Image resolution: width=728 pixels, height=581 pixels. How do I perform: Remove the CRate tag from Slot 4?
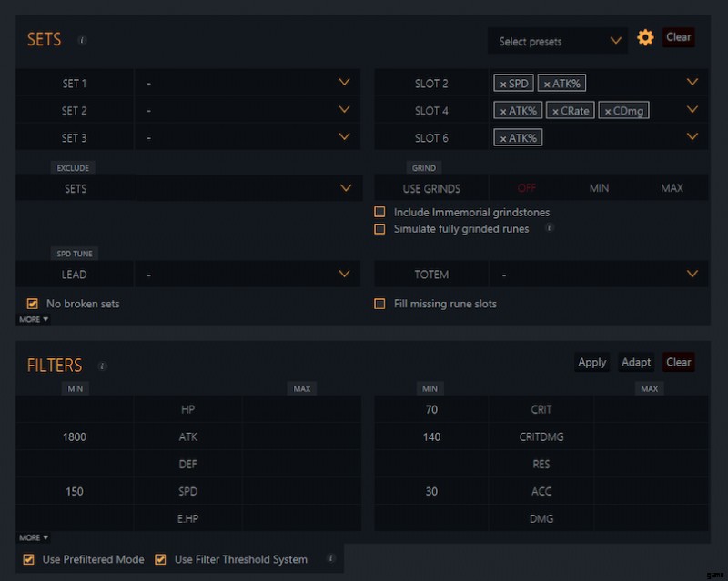pyautogui.click(x=554, y=111)
